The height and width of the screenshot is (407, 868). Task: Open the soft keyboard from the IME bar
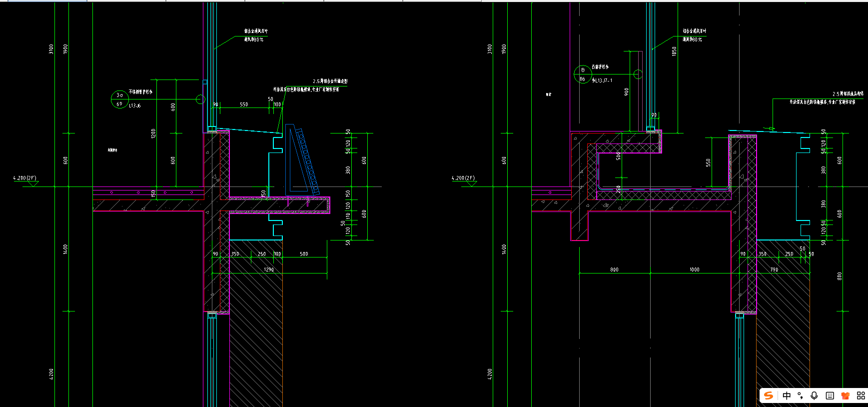coord(830,395)
